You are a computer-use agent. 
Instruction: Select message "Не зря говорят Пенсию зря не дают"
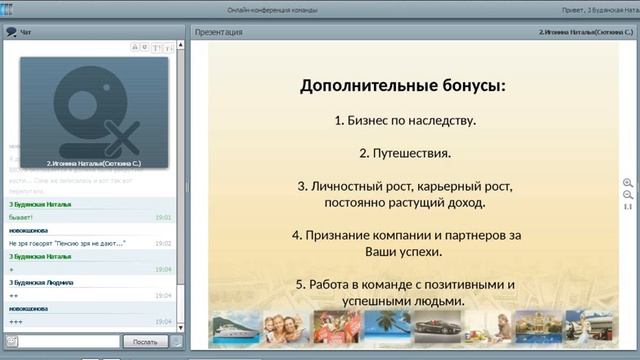tap(67, 244)
